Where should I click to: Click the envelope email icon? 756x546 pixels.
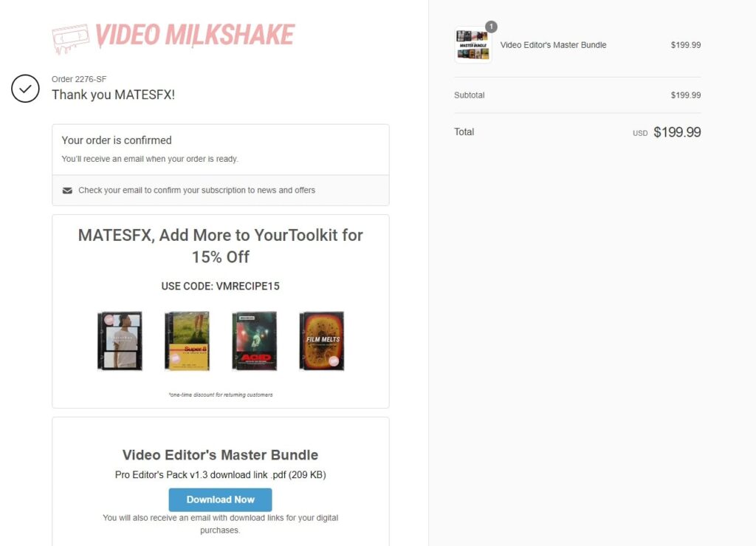pyautogui.click(x=67, y=191)
